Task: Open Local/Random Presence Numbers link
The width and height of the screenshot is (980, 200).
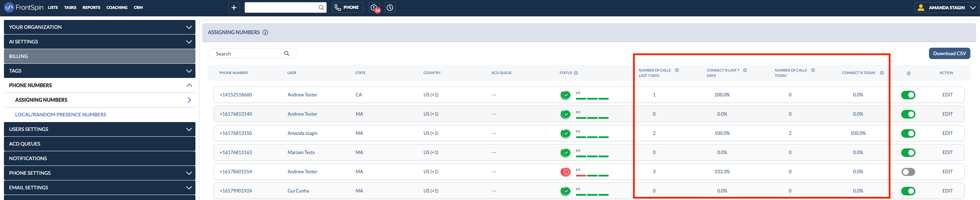Action: click(x=61, y=115)
